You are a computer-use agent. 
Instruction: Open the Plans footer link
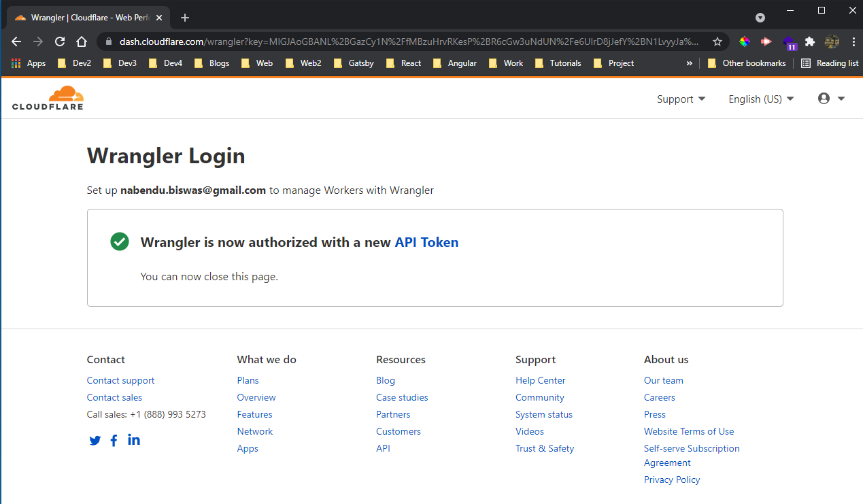pos(248,380)
